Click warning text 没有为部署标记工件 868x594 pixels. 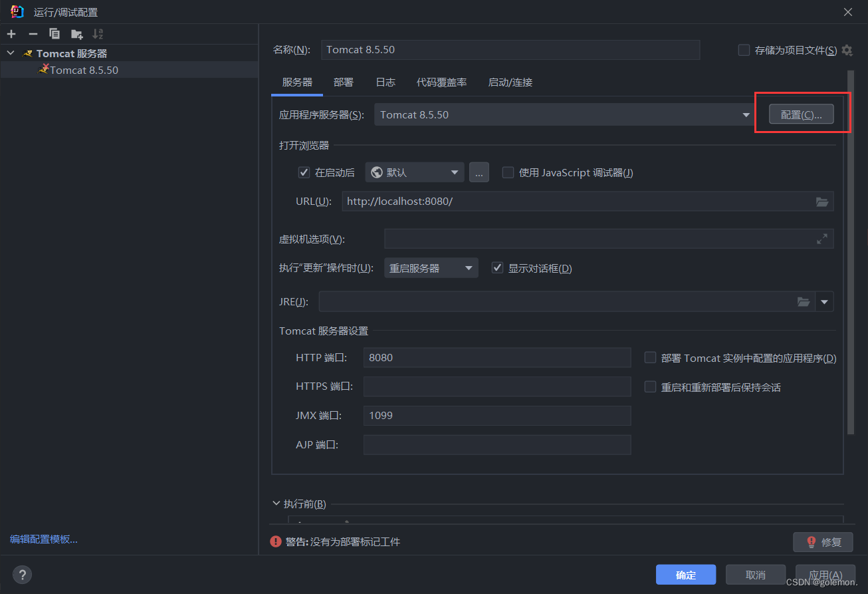355,542
